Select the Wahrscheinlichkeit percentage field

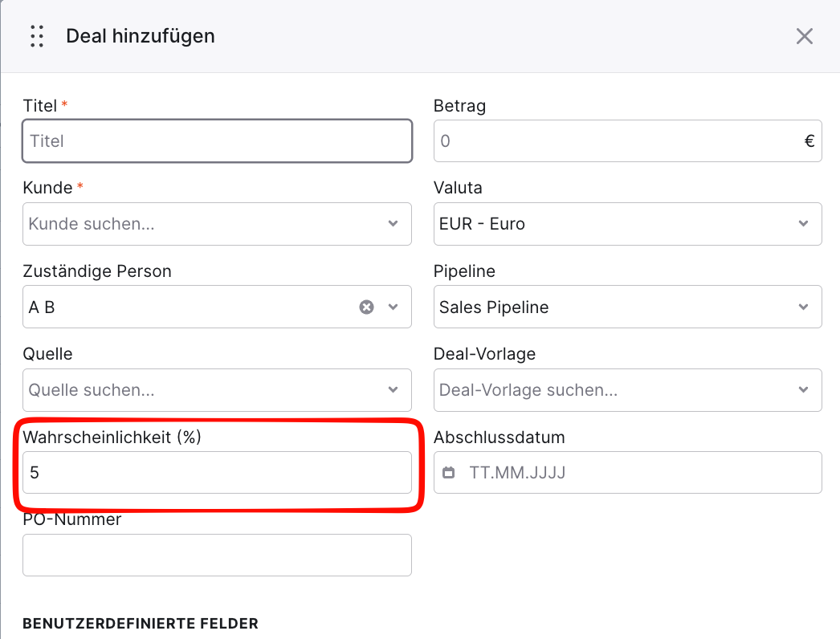217,472
